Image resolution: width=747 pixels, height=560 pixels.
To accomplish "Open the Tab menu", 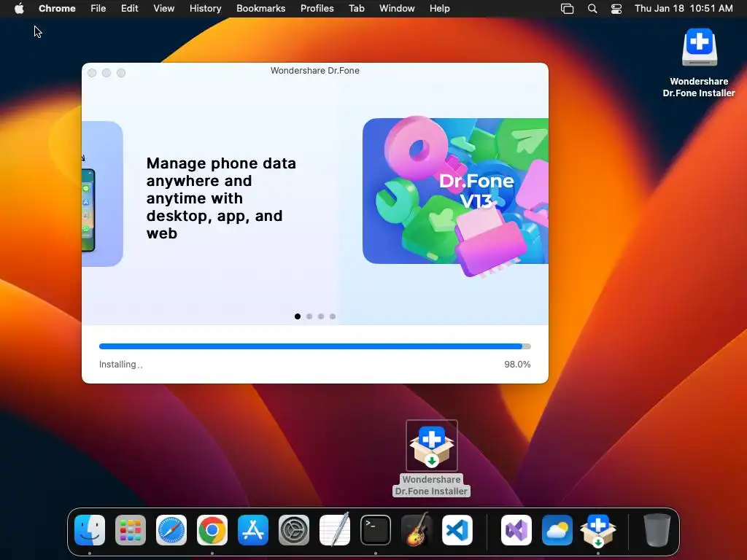I will 356,9.
